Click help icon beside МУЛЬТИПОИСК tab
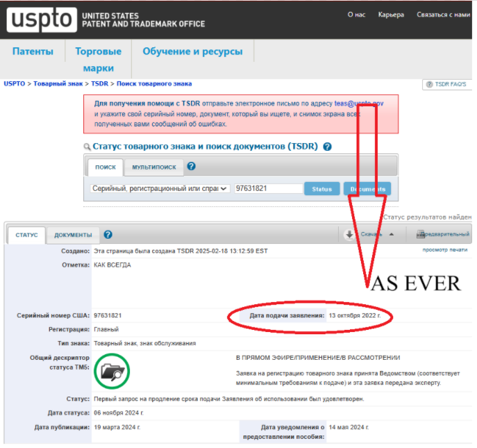This screenshot has height=448, width=477. tap(192, 166)
